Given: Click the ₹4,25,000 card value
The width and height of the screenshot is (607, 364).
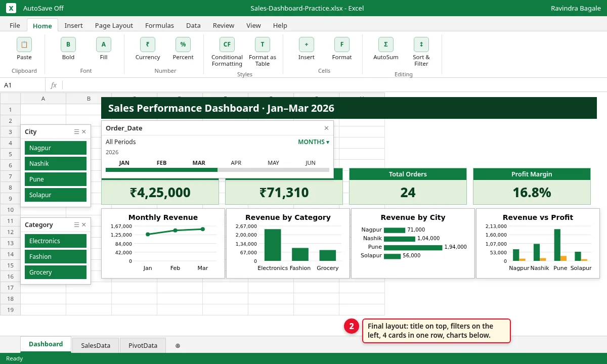Looking at the screenshot, I should (160, 193).
